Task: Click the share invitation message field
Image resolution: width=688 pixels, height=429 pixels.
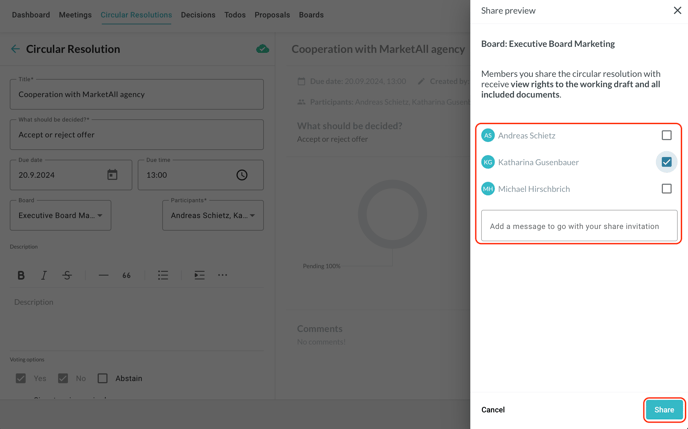Action: [x=579, y=226]
